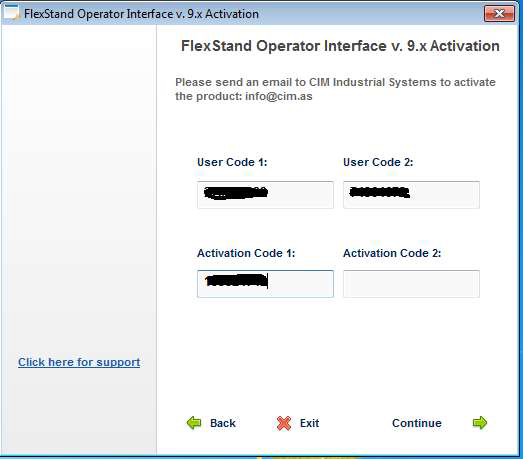
Task: Click inside Activation Code 1 field
Action: 265,284
